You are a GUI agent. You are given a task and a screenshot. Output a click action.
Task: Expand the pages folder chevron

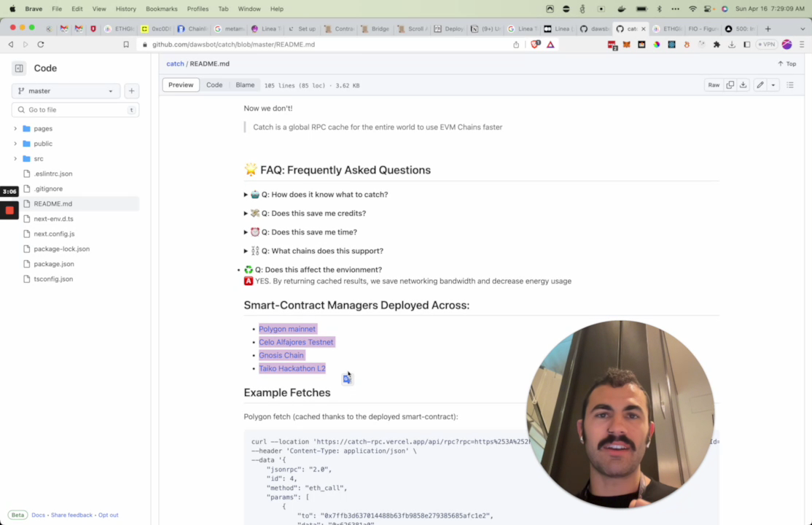[15, 128]
